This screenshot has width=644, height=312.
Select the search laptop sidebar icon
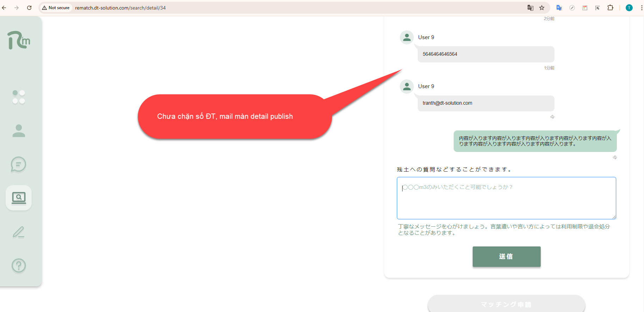point(19,198)
